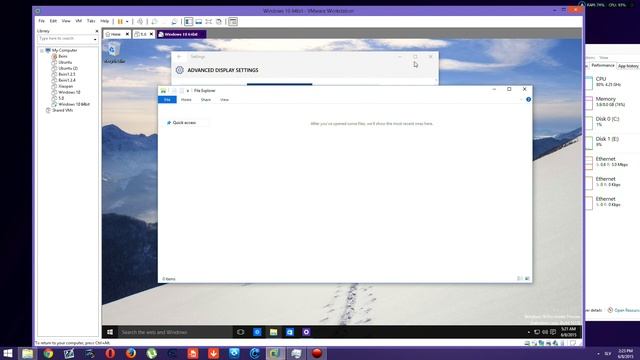Click the library search input field

click(65, 38)
